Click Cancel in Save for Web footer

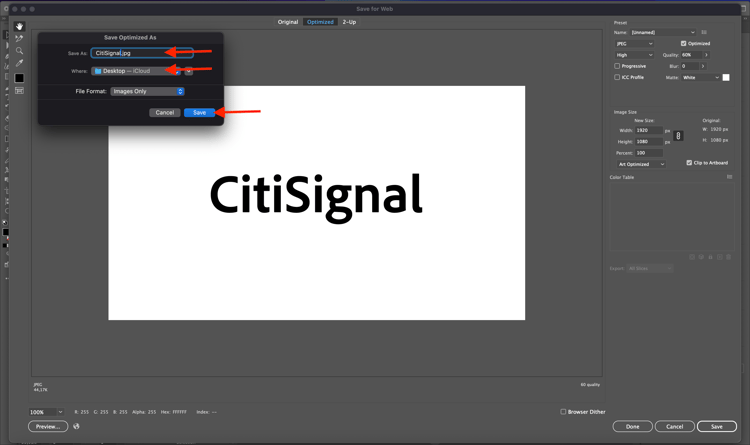tap(674, 426)
